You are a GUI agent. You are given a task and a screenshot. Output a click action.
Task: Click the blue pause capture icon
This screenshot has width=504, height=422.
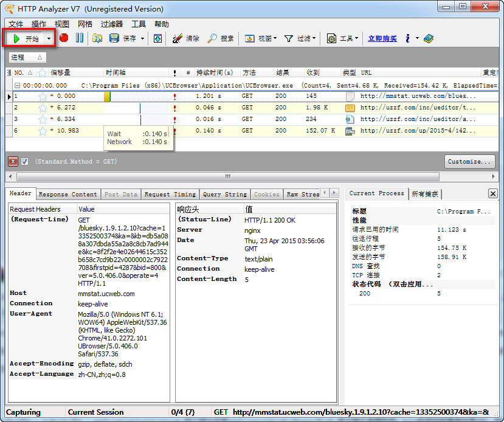point(79,38)
